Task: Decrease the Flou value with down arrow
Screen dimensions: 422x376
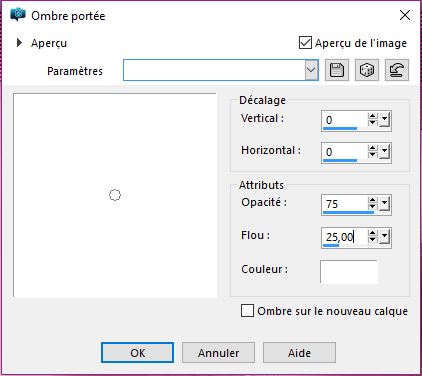Action: click(x=373, y=240)
